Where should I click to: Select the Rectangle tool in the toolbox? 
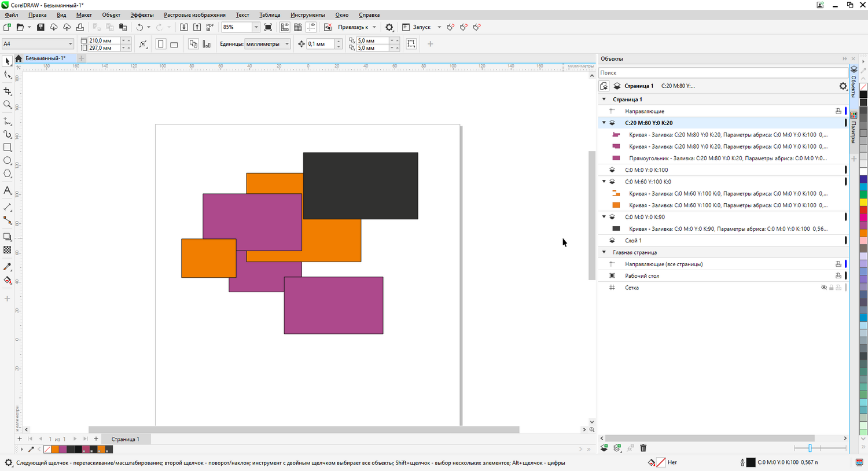(x=8, y=148)
